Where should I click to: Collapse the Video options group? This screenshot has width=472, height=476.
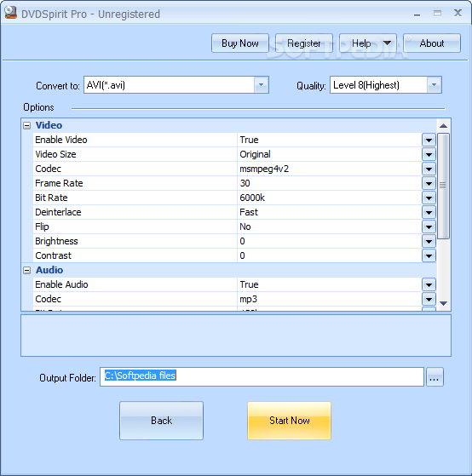coord(27,125)
